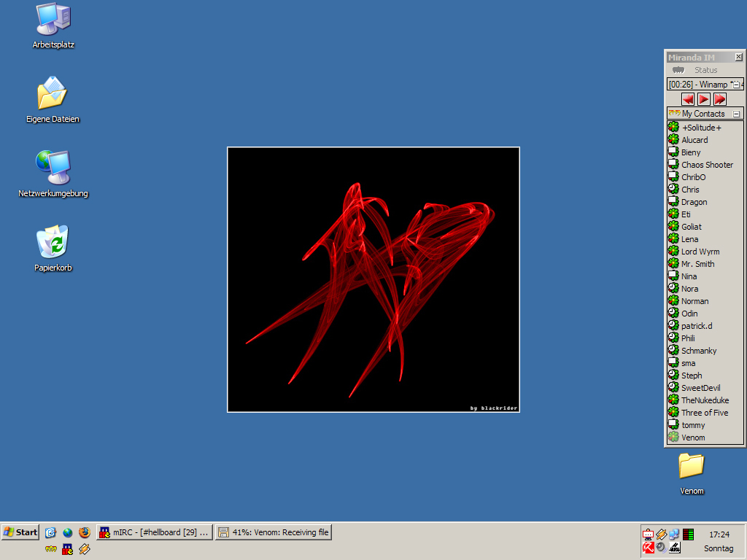
Task: Click the Winamp previous track button
Action: coord(688,99)
